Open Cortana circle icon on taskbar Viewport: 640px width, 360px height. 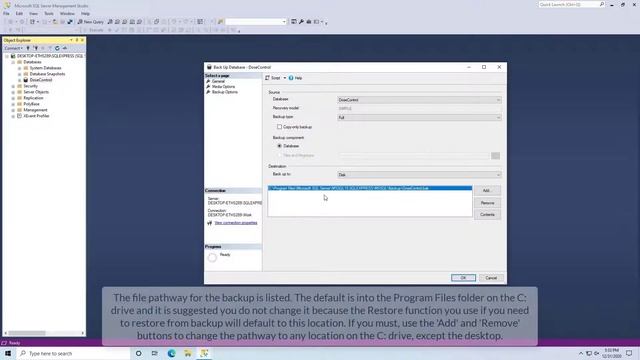tap(138, 353)
